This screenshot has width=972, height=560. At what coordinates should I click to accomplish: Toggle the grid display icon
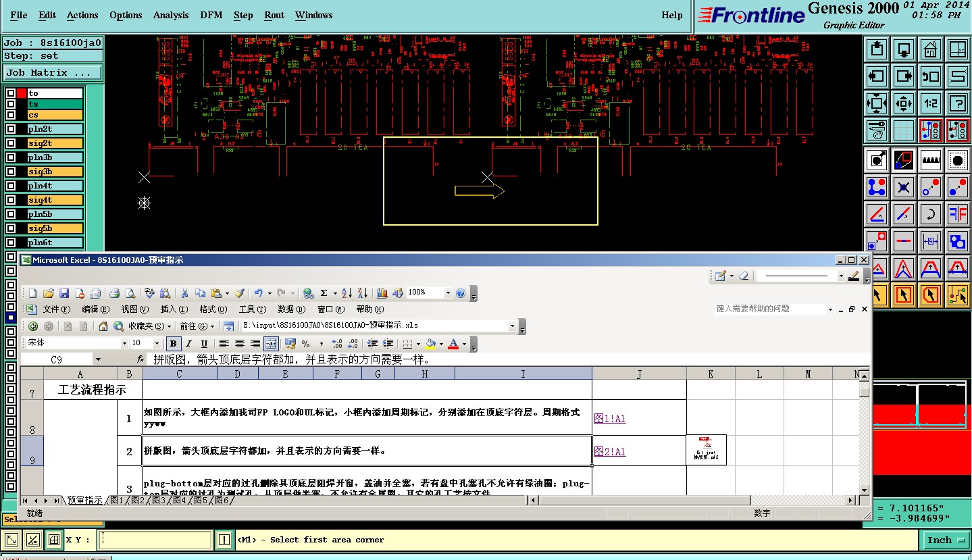pyautogui.click(x=904, y=130)
